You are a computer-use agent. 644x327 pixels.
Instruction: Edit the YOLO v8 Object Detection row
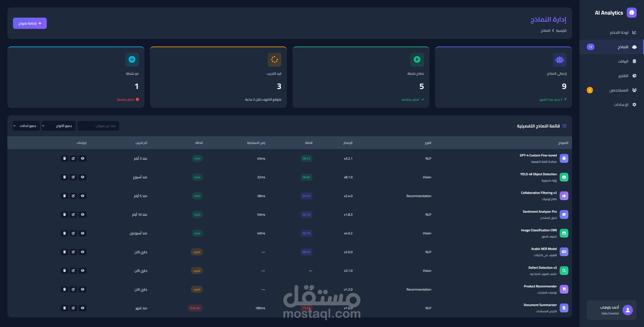[x=73, y=177]
